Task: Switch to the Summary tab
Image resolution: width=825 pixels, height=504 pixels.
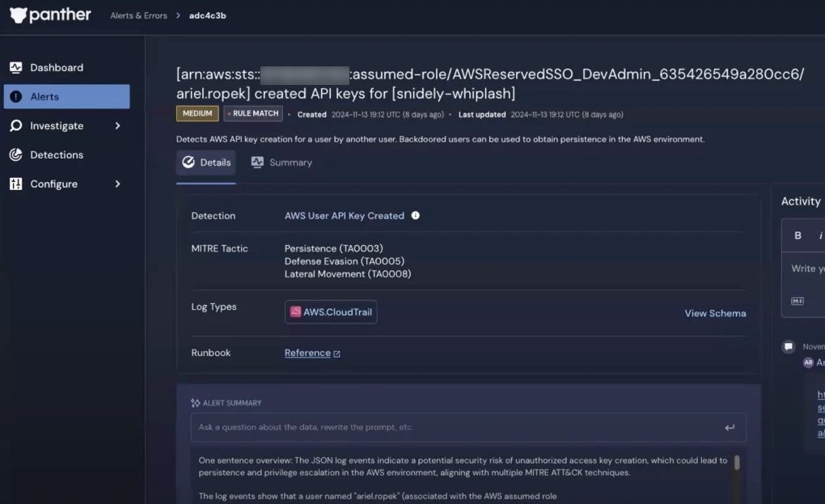Action: tap(281, 162)
